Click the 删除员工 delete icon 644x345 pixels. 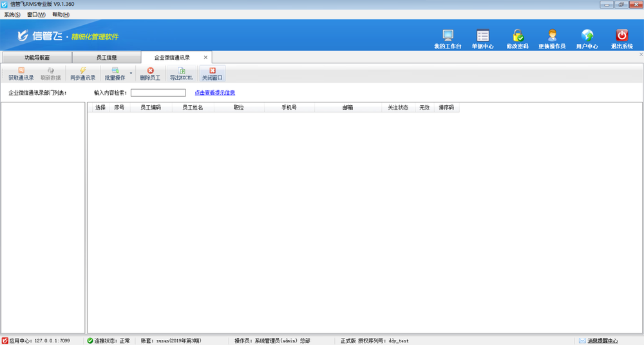click(150, 74)
